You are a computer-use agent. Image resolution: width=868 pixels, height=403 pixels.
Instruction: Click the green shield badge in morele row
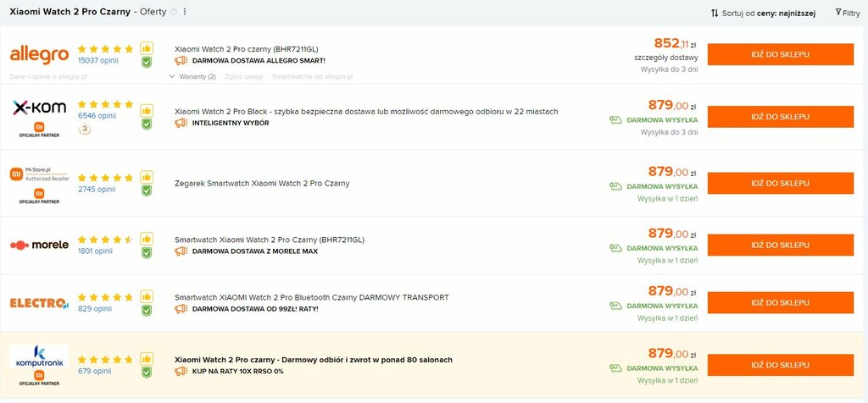click(x=147, y=252)
